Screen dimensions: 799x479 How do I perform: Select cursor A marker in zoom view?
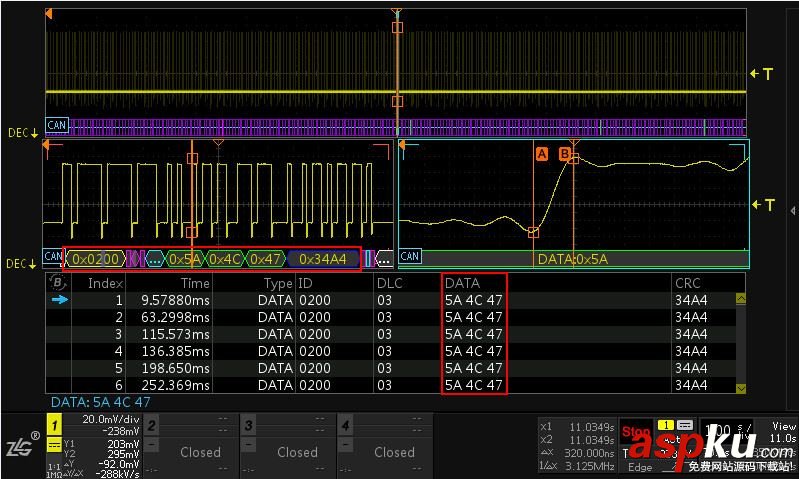[541, 154]
